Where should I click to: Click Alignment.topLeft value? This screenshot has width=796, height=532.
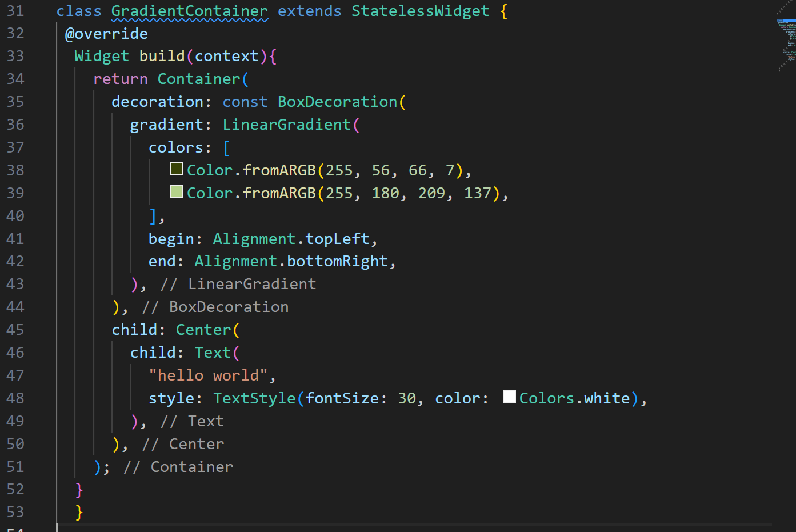(291, 238)
